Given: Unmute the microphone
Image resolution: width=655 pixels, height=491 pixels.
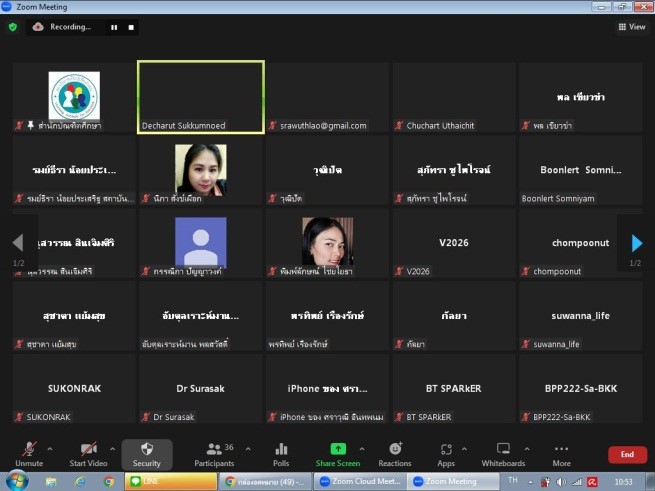Looking at the screenshot, I should point(29,450).
